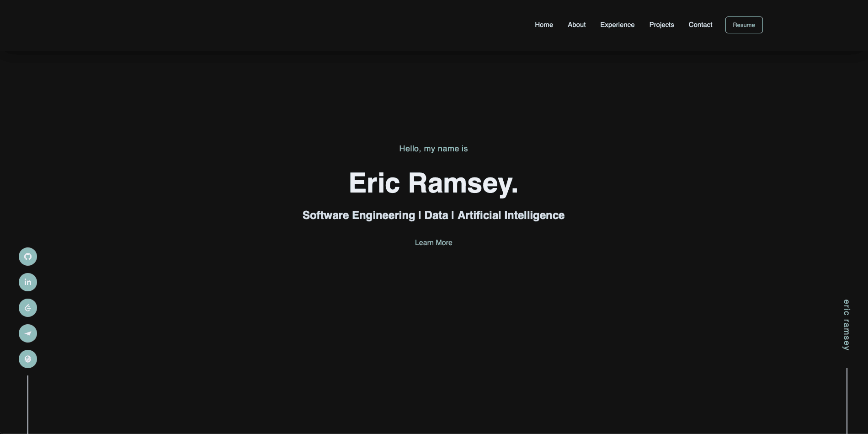Screen dimensions: 868x434
Task: Go to Home in navigation bar
Action: (544, 25)
